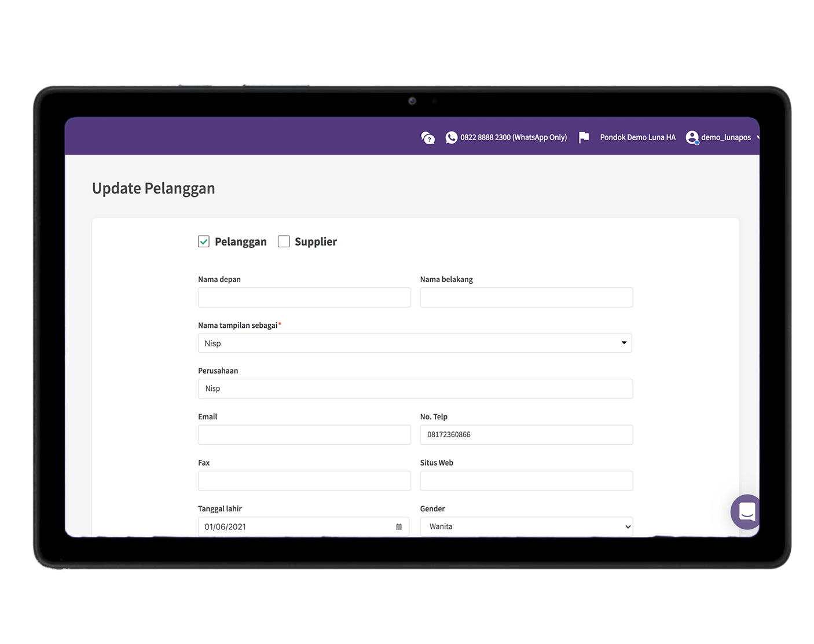The image size is (814, 644).
Task: Click the 0822 8888 2300 WhatsApp number
Action: point(514,137)
